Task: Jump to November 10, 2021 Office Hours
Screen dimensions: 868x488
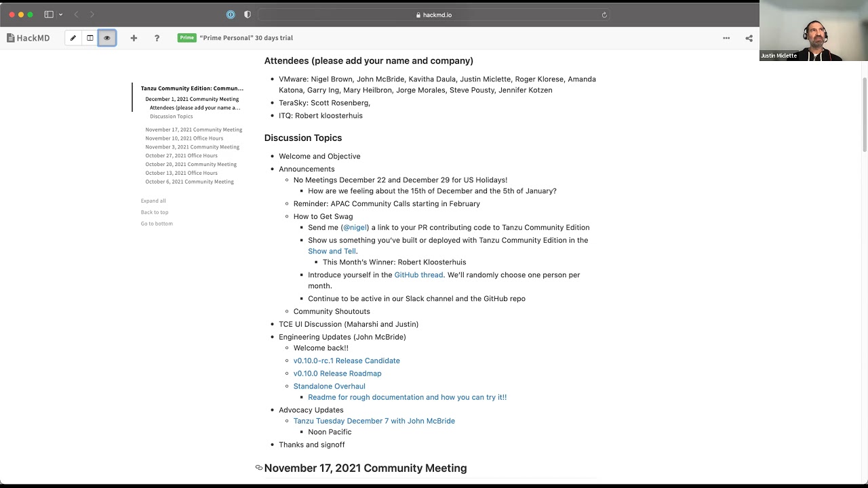Action: coord(184,138)
